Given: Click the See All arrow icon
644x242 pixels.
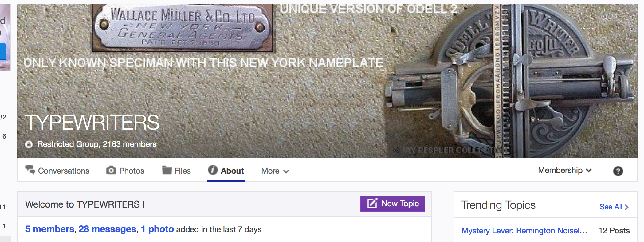Looking at the screenshot, I should pos(626,207).
